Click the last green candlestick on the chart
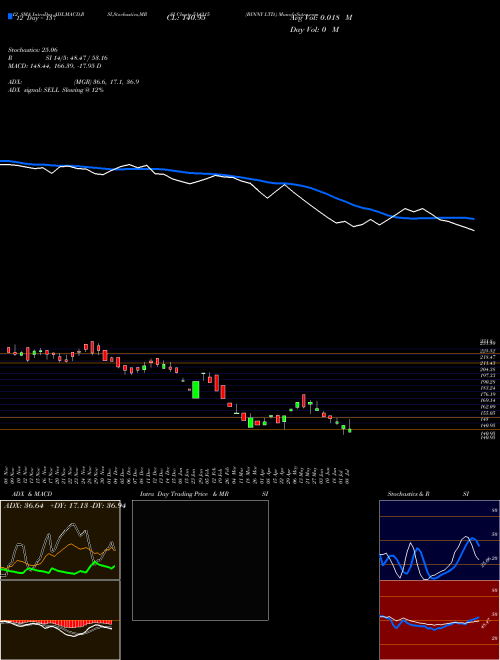This screenshot has height=660, width=500. click(349, 430)
